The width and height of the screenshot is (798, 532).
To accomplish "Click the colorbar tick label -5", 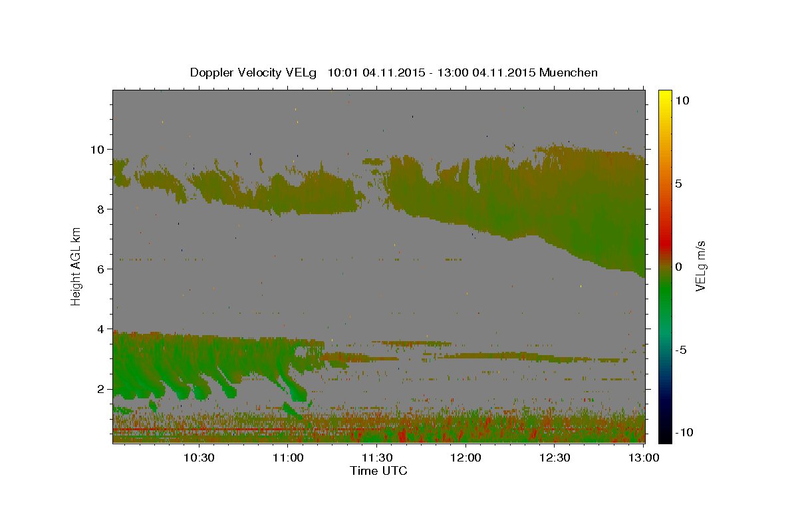I will tap(681, 350).
